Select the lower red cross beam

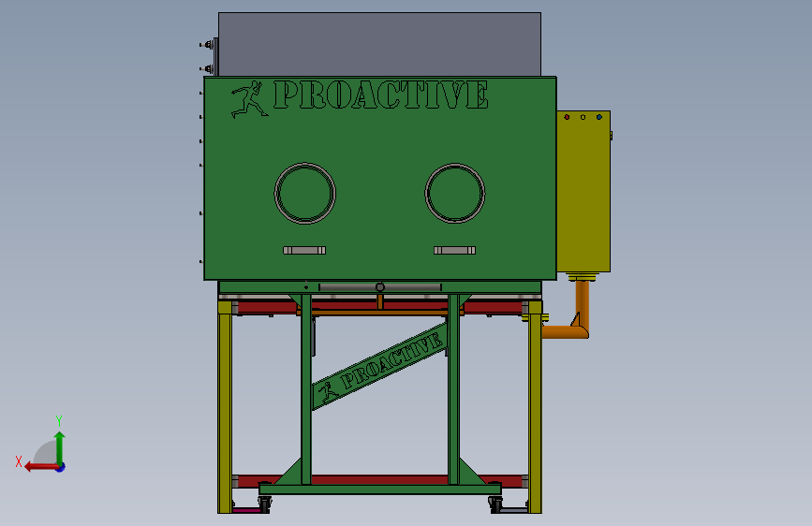[379, 480]
